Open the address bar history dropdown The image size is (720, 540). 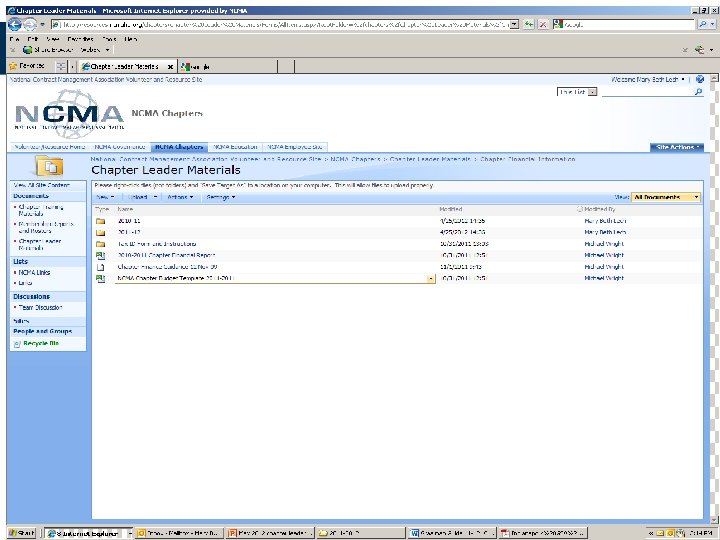[514, 24]
